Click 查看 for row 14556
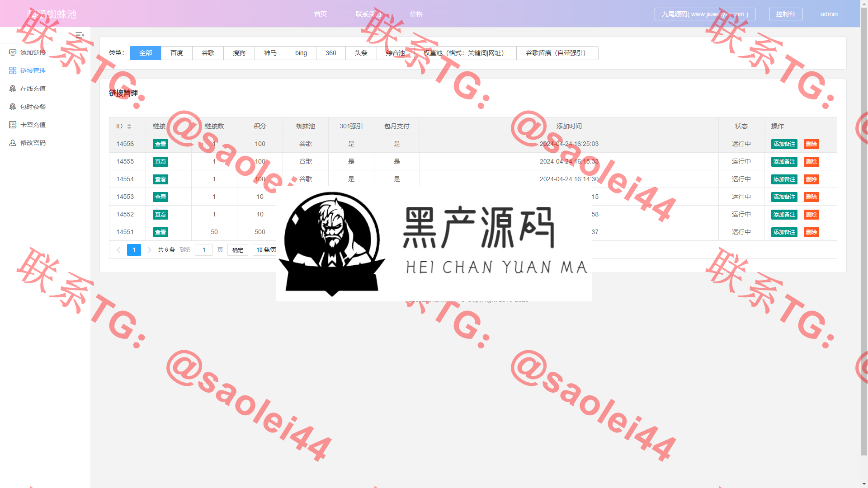Image resolution: width=868 pixels, height=488 pixels. coord(160,144)
